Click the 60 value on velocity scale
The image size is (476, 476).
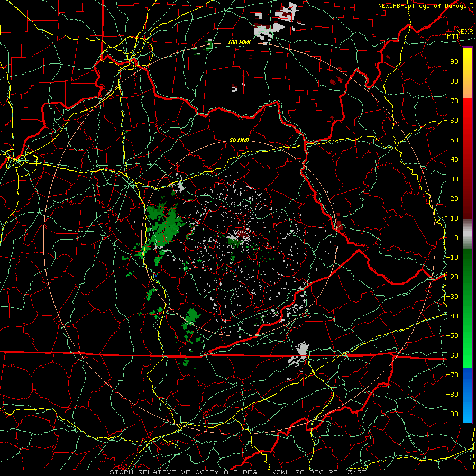click(x=454, y=120)
